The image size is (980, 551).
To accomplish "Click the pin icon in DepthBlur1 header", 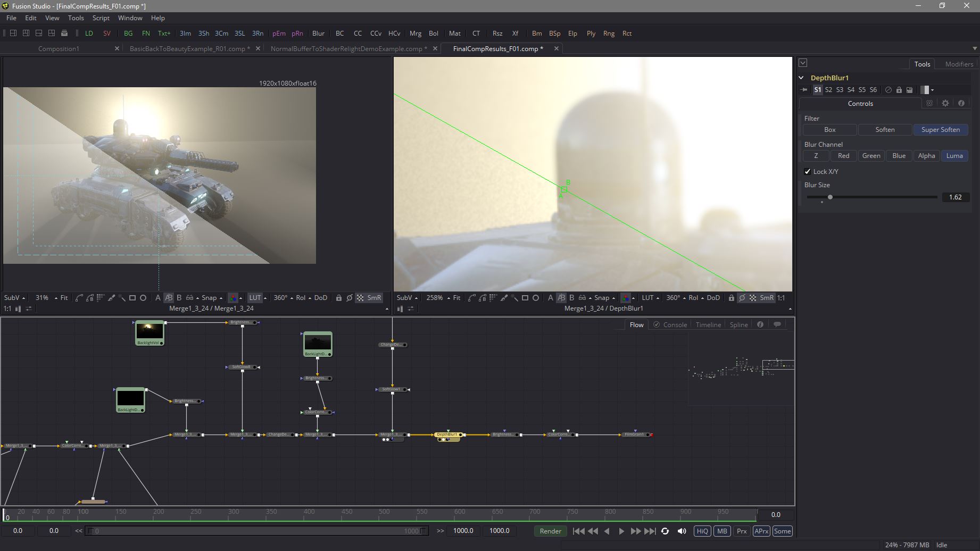I will point(804,90).
